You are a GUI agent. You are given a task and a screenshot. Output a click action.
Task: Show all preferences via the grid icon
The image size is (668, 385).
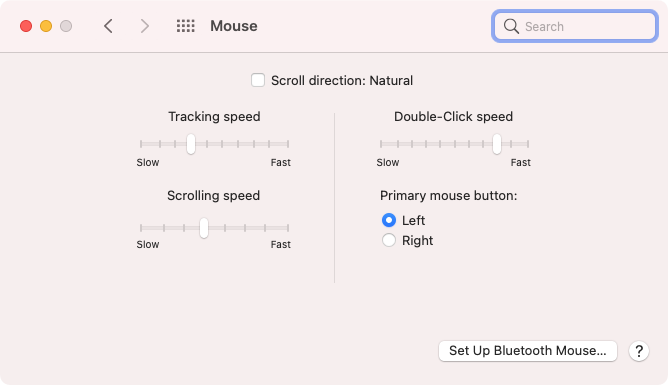[x=186, y=26]
